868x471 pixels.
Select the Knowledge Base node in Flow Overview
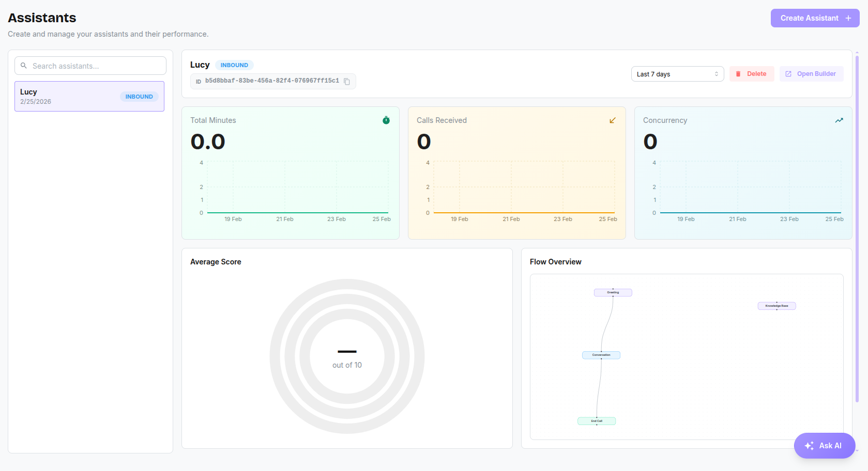(777, 306)
